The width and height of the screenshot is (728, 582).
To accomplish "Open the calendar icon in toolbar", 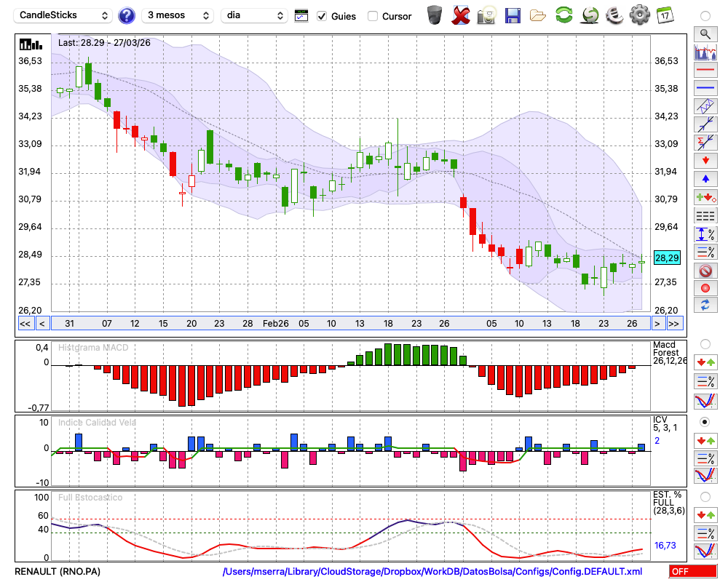I will point(664,15).
